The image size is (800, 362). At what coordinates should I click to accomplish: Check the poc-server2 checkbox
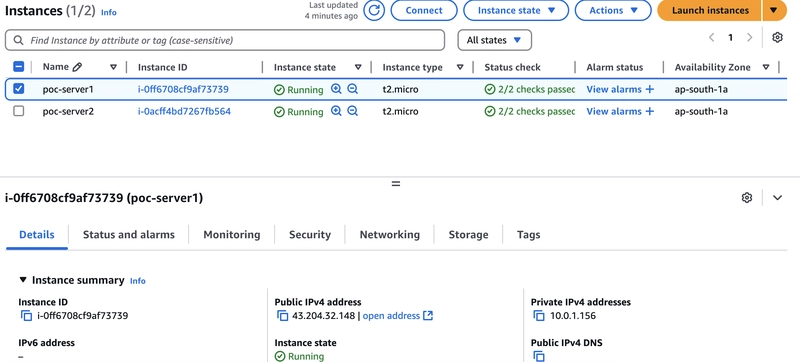point(18,111)
